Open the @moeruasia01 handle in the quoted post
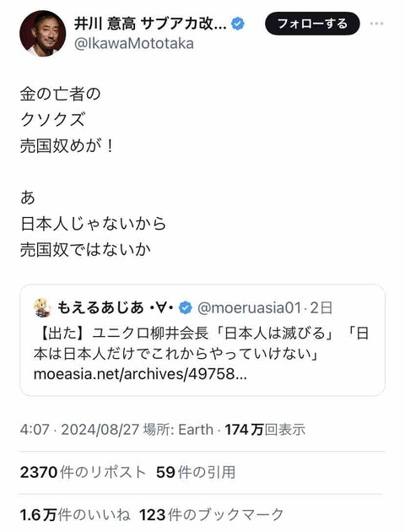 pyautogui.click(x=249, y=308)
